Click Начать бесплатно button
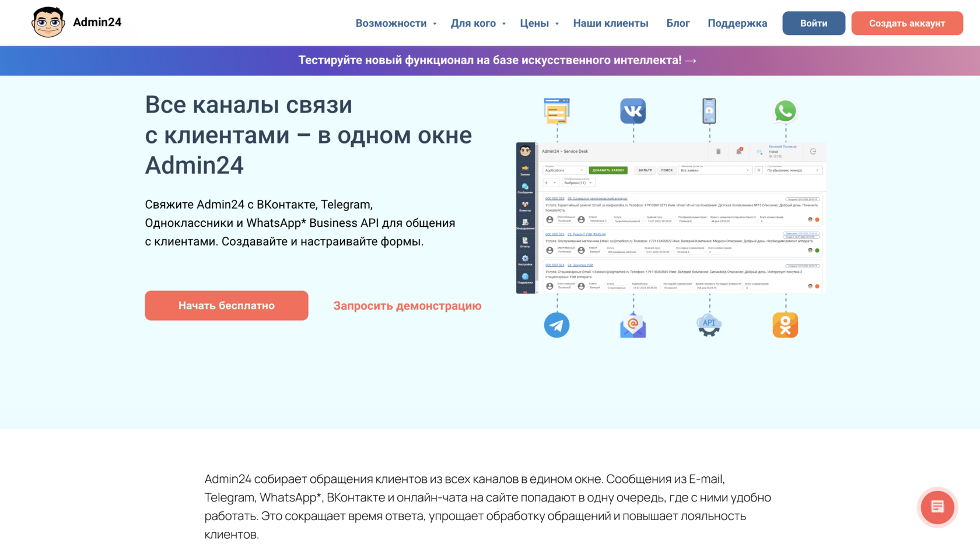Image resolution: width=980 pixels, height=551 pixels. click(x=226, y=306)
